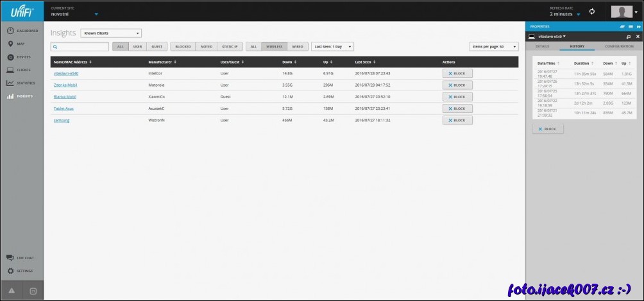Click the refresh icon in the top bar
This screenshot has height=301, width=644.
tap(592, 12)
